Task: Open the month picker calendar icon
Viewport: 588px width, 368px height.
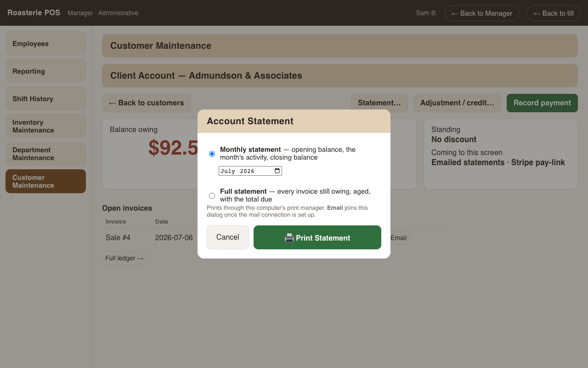Action: (x=277, y=171)
